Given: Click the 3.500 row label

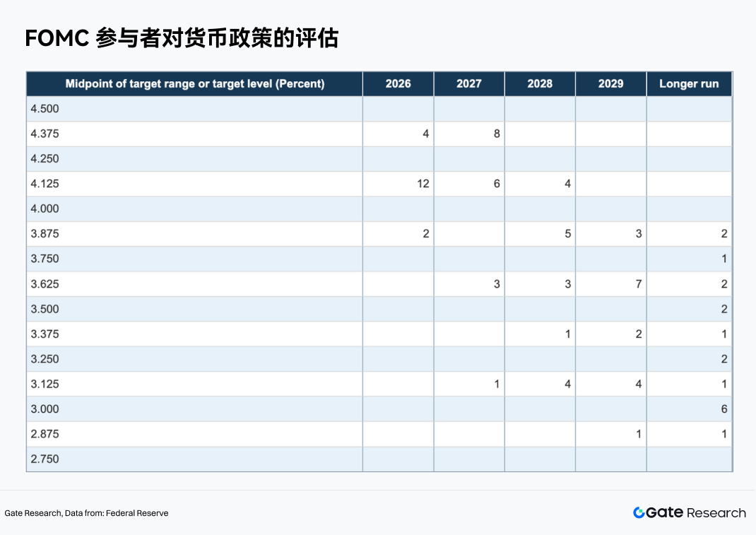Looking at the screenshot, I should click(45, 310).
